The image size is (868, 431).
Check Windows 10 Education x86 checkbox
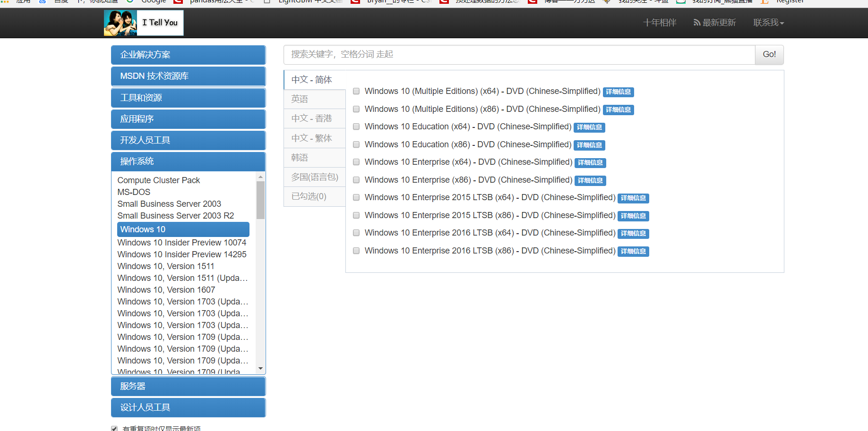coord(356,144)
